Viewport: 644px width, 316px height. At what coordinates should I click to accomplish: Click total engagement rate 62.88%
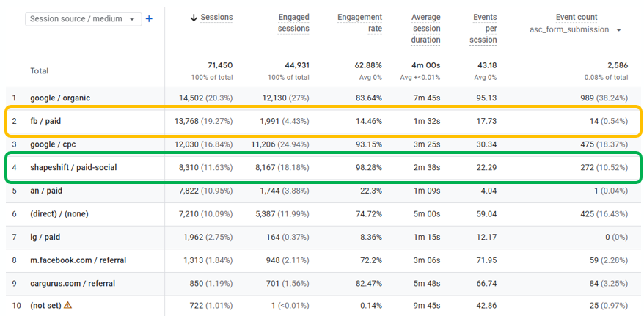pyautogui.click(x=368, y=65)
